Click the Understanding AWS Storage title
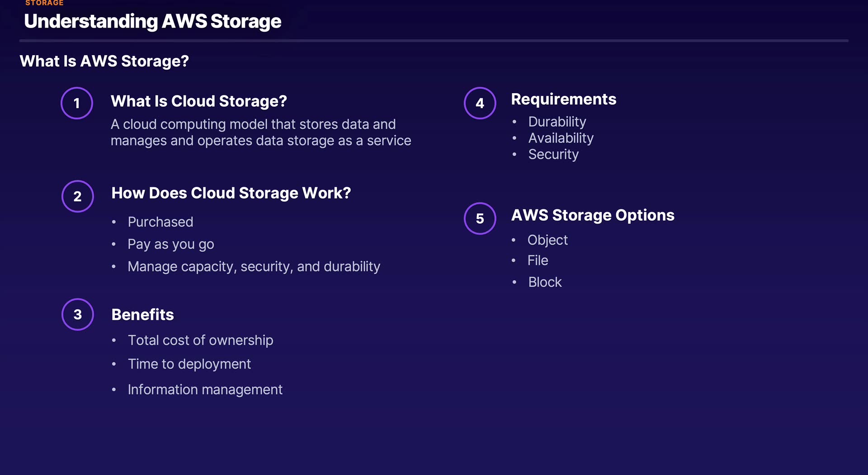This screenshot has height=475, width=868. click(x=153, y=21)
